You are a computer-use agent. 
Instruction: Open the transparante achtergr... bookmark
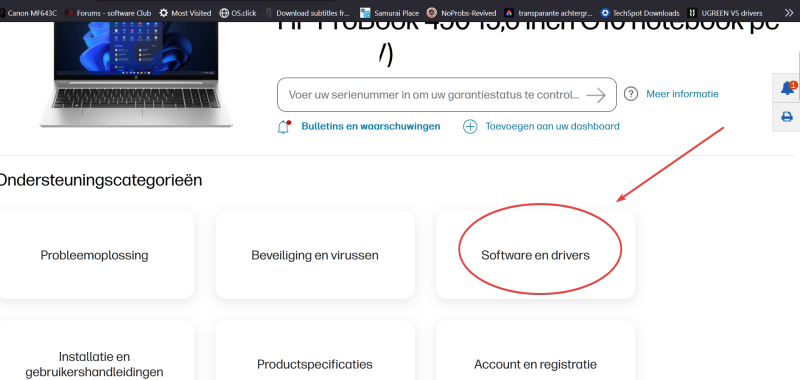tap(548, 13)
